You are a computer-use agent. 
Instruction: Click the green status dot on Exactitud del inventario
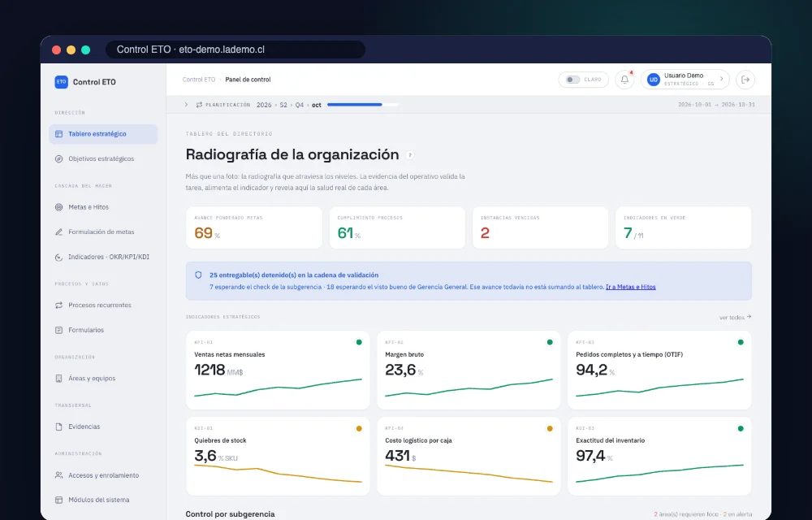[x=741, y=428]
